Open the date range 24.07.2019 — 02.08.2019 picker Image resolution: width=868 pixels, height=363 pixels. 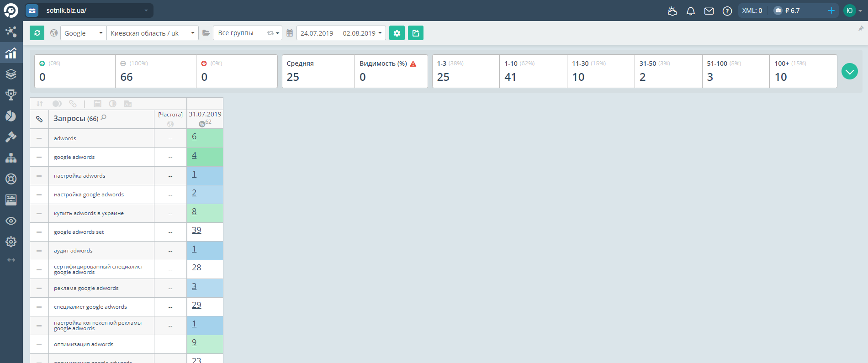click(341, 33)
